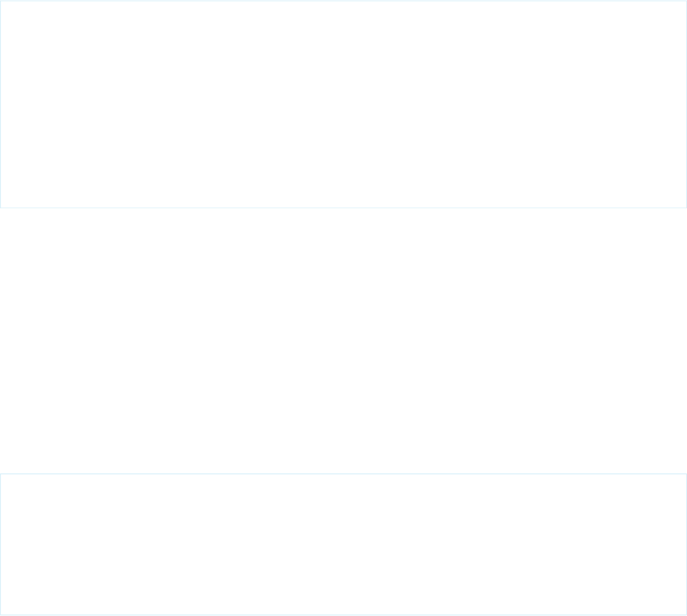Click the lower empty panel's top-left corner

(x=1, y=474)
